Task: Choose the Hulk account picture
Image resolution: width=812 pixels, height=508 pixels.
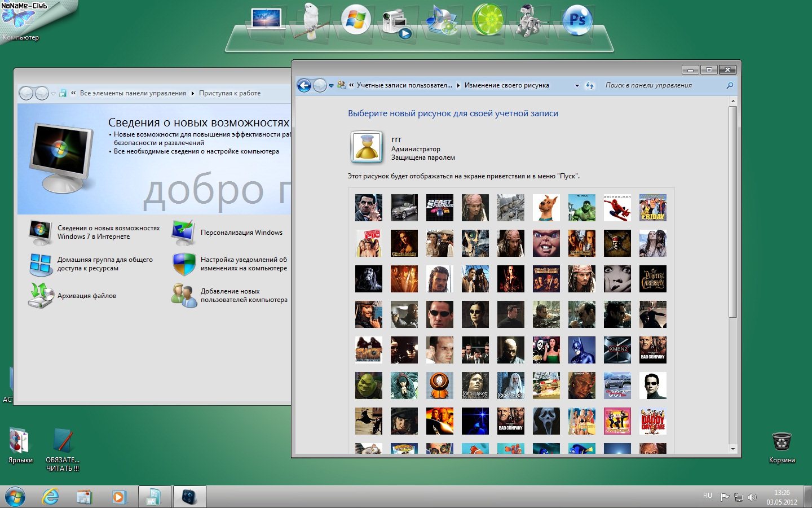Action: (x=581, y=208)
